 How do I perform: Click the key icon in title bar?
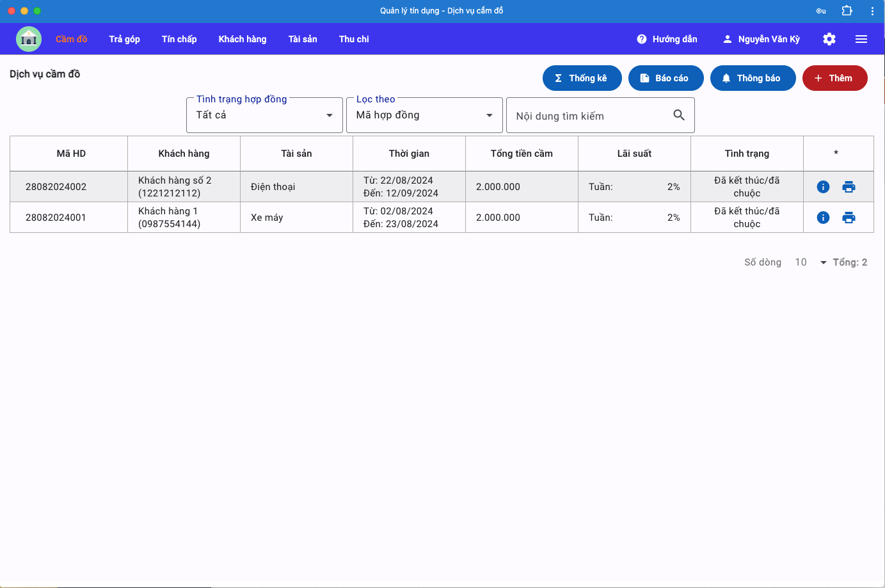(821, 11)
